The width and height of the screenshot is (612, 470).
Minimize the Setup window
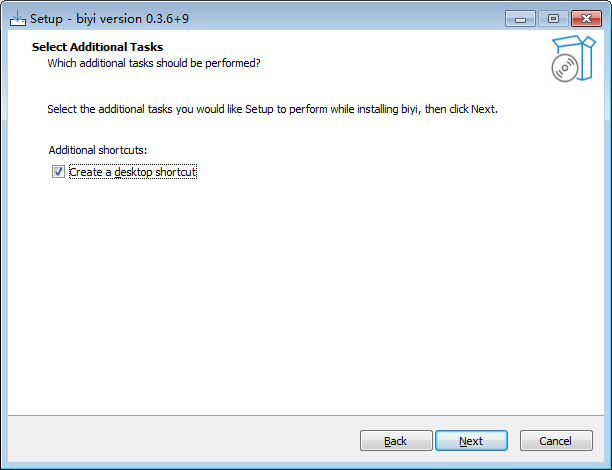tap(520, 18)
